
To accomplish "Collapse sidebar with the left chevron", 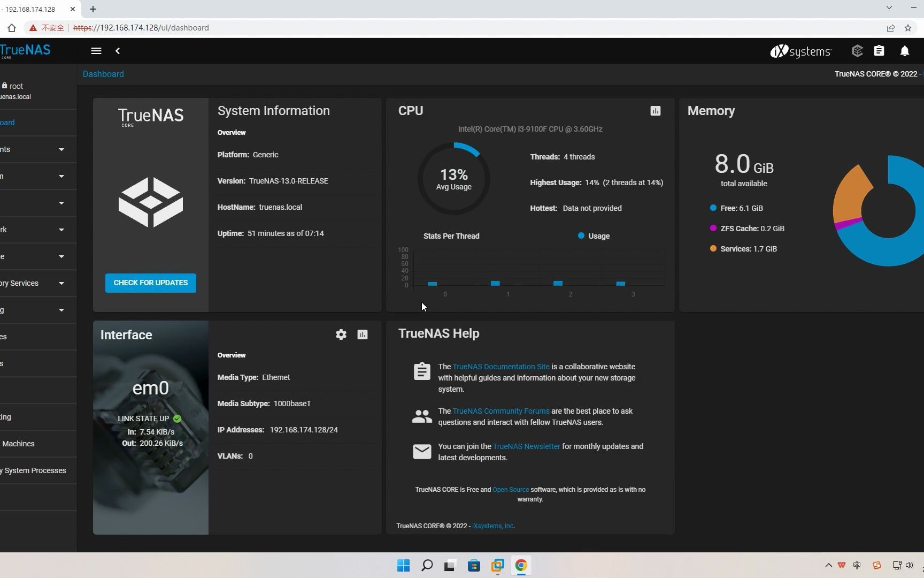I will (118, 51).
